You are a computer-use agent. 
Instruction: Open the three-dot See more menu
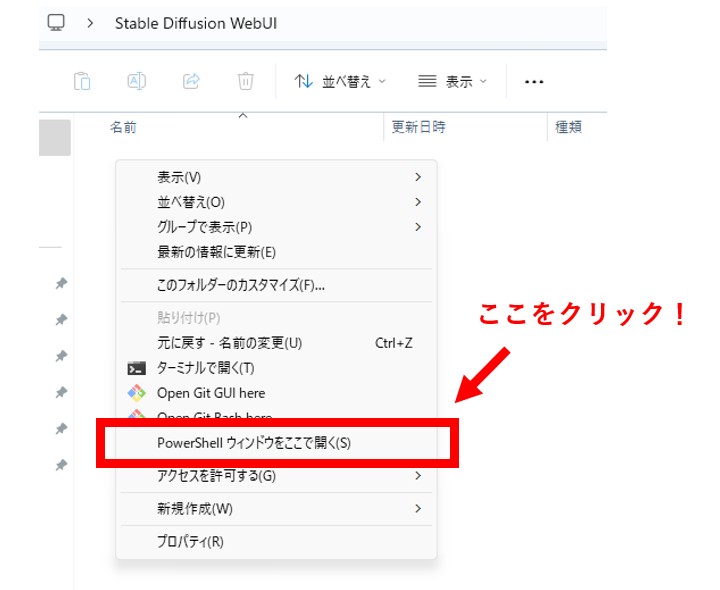[x=534, y=82]
